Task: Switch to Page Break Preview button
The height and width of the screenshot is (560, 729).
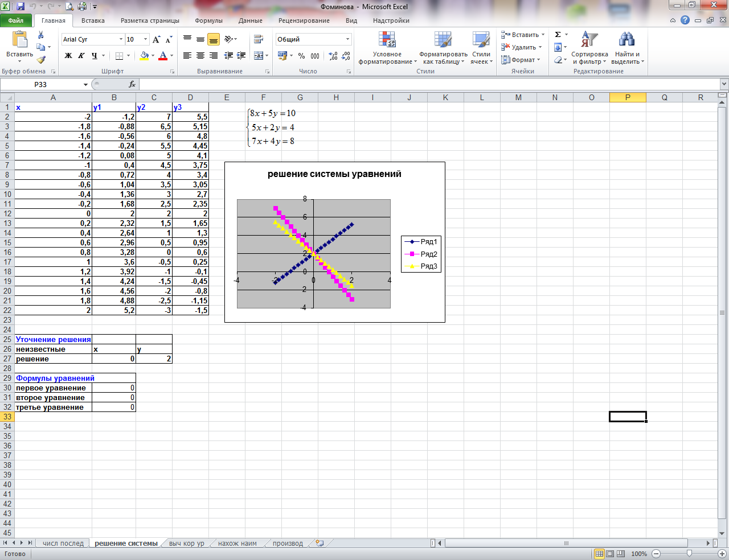Action: [620, 554]
